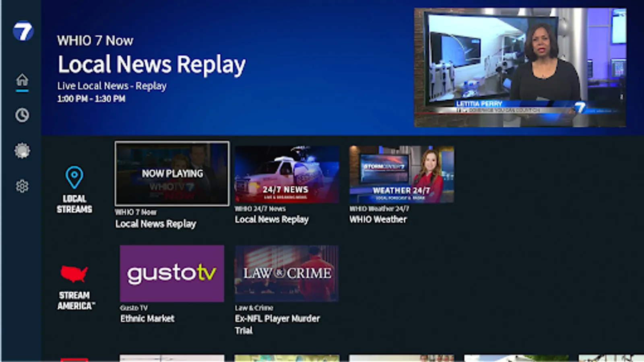Click the 'Local News Replay' hero title
The height and width of the screenshot is (362, 644).
pyautogui.click(x=152, y=65)
